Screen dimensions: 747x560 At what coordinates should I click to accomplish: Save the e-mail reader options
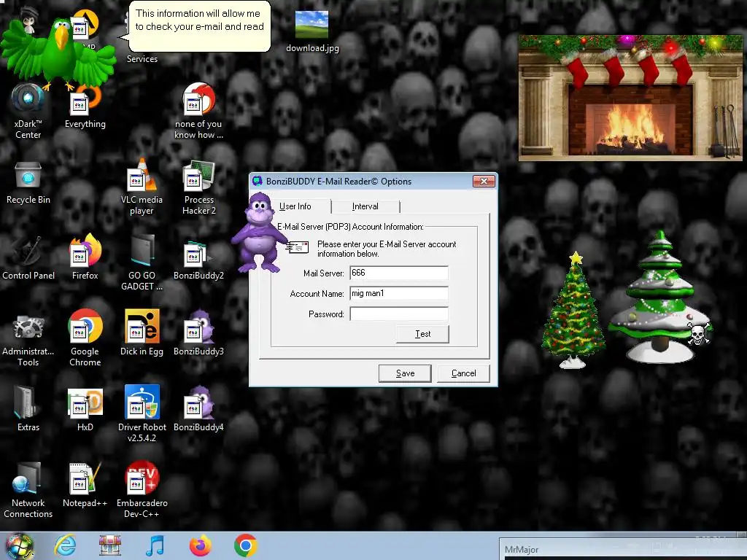click(x=405, y=373)
